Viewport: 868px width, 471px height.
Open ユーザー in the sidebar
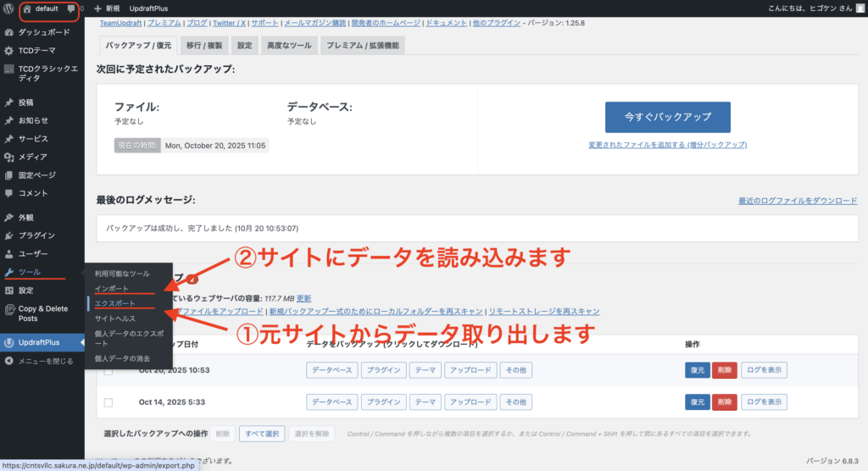[33, 254]
